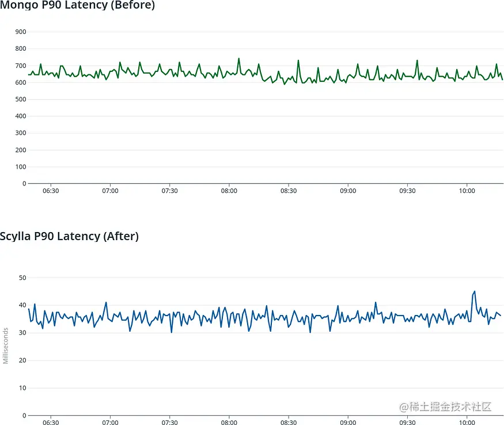This screenshot has width=504, height=425.
Task: Click the 09:00 x-axis label on the Scylla chart
Action: point(348,422)
